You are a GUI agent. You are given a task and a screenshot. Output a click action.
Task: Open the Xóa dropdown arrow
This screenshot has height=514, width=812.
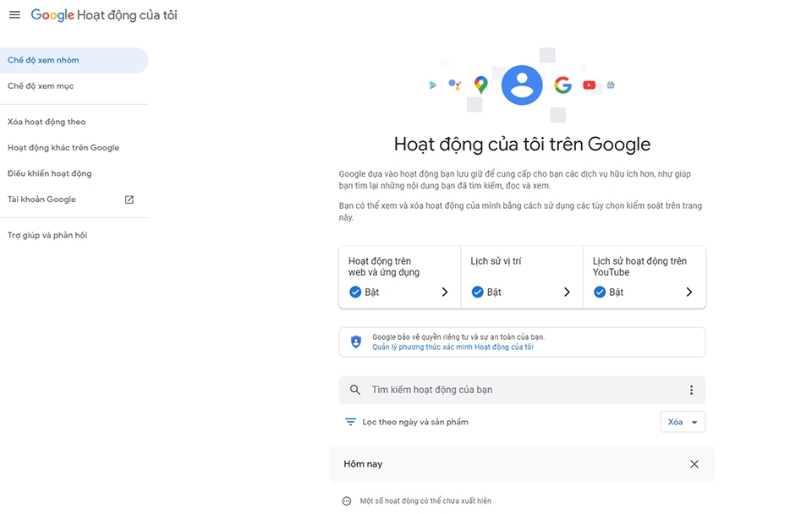tap(695, 421)
